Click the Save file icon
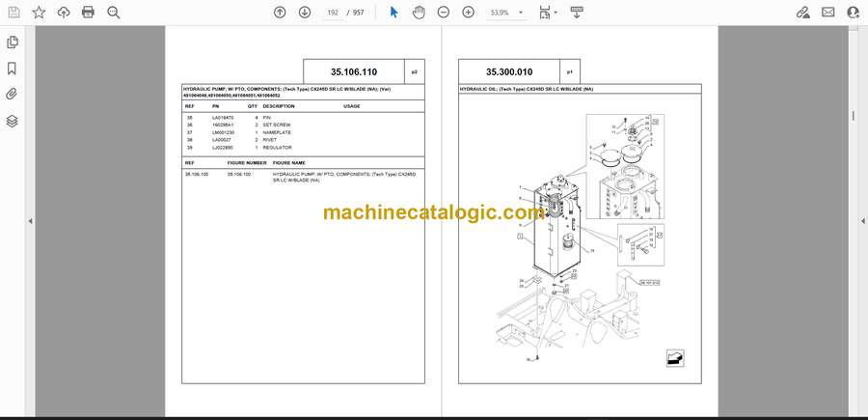This screenshot has width=868, height=420. (x=14, y=13)
